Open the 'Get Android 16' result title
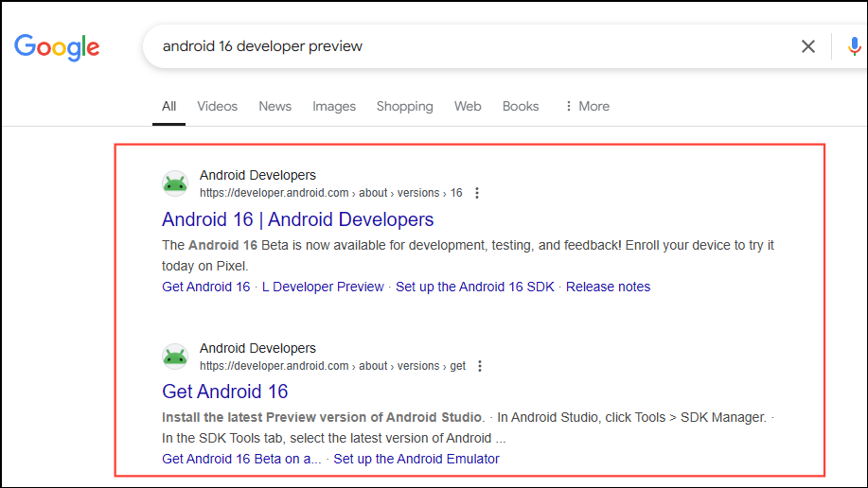Image resolution: width=868 pixels, height=488 pixels. pos(224,392)
